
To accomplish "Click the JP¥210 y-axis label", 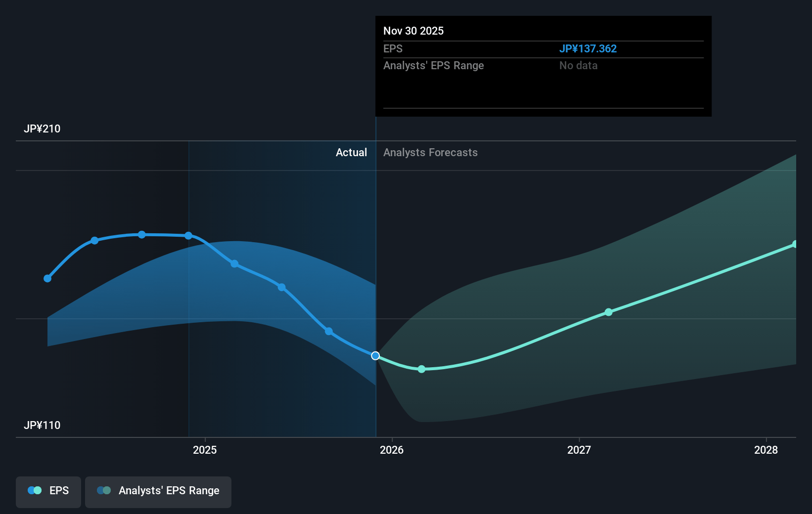I will pyautogui.click(x=42, y=129).
